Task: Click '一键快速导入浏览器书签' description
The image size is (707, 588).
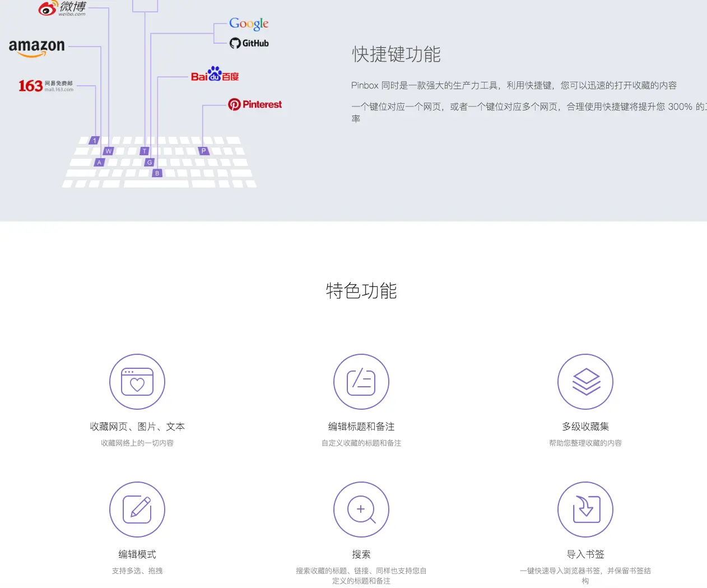Action: pos(585,576)
